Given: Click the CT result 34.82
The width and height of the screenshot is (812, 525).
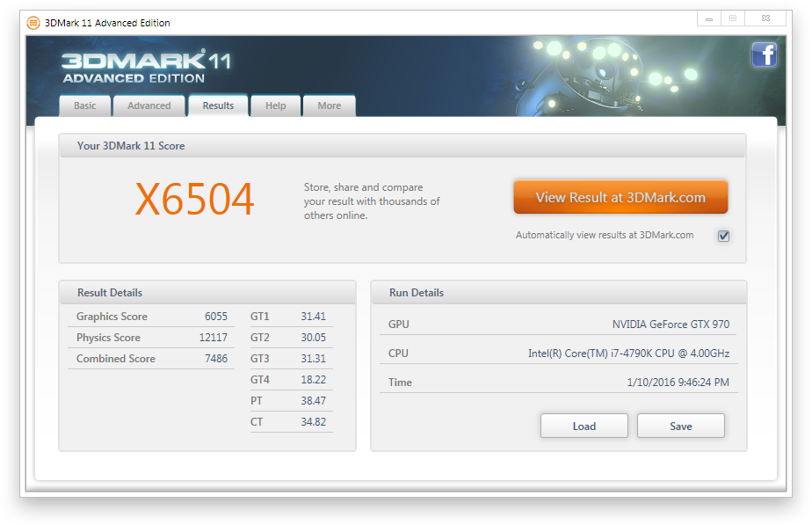Looking at the screenshot, I should [314, 422].
